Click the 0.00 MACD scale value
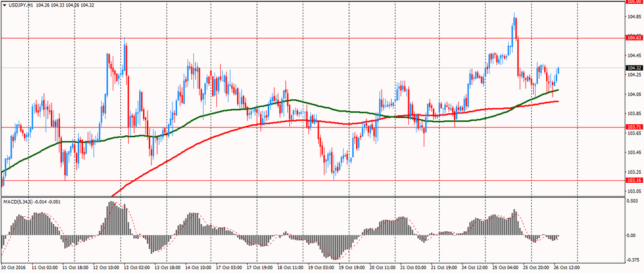Viewport: 644px width, 273px height. pyautogui.click(x=631, y=236)
